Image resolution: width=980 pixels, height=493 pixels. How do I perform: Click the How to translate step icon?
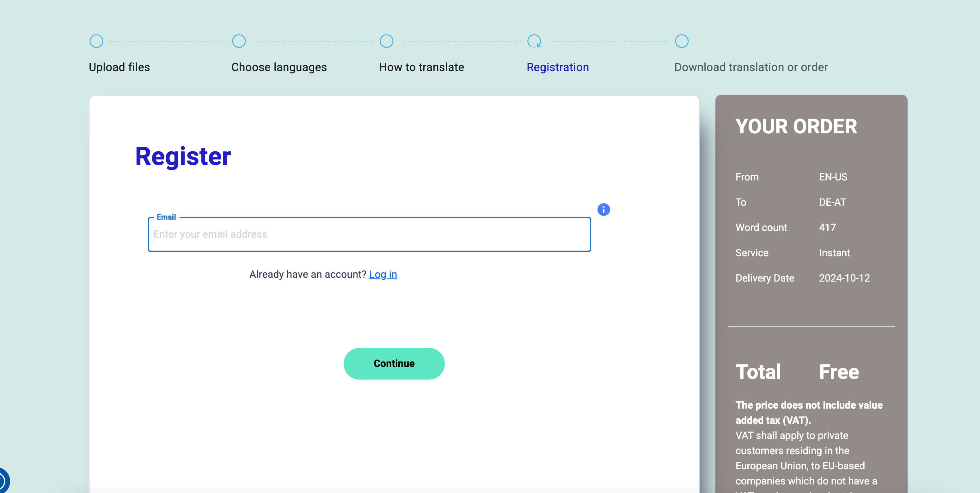(387, 41)
